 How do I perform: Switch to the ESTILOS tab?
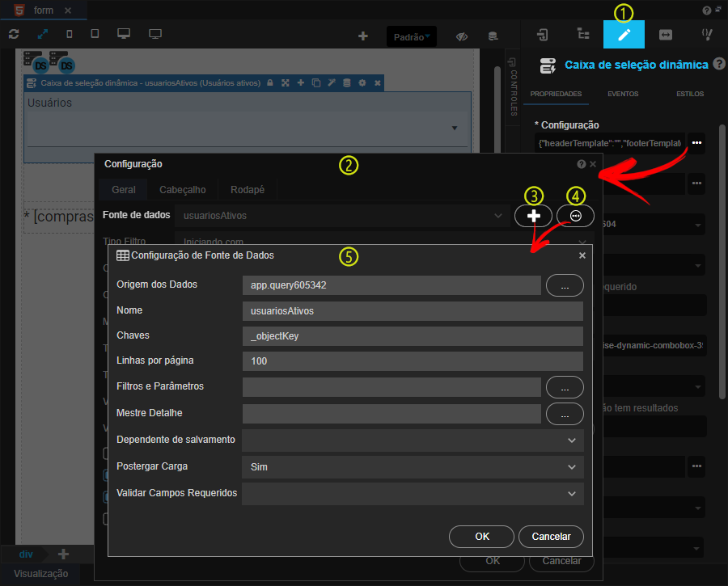pos(690,94)
